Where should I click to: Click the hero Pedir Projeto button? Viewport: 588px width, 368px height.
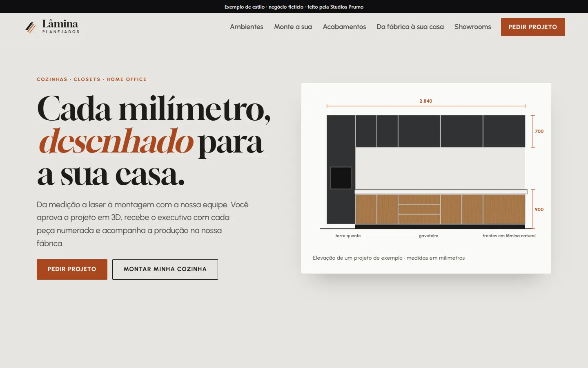coord(72,269)
